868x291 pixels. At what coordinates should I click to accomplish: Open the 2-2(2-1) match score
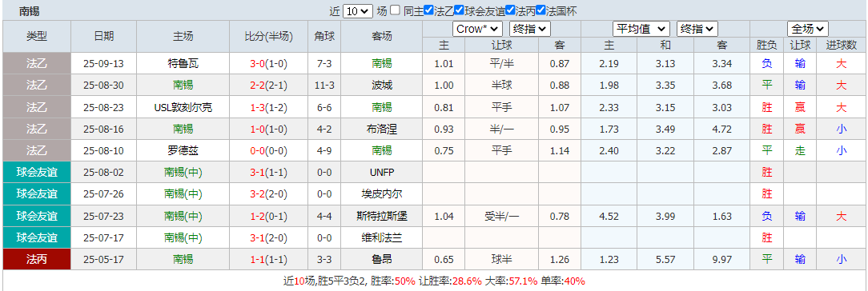269,85
